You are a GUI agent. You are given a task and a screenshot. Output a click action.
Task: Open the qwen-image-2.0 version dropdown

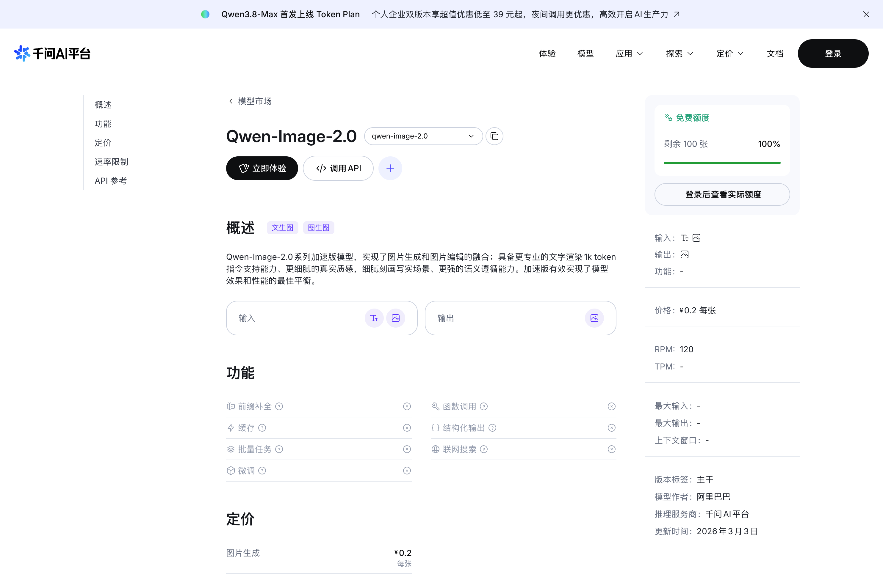coord(423,136)
